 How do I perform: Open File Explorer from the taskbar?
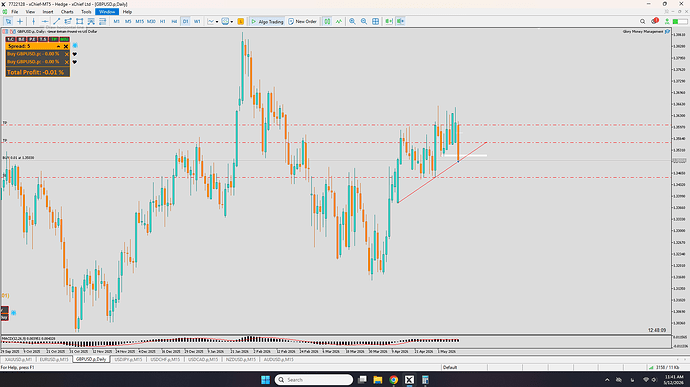(x=378, y=380)
